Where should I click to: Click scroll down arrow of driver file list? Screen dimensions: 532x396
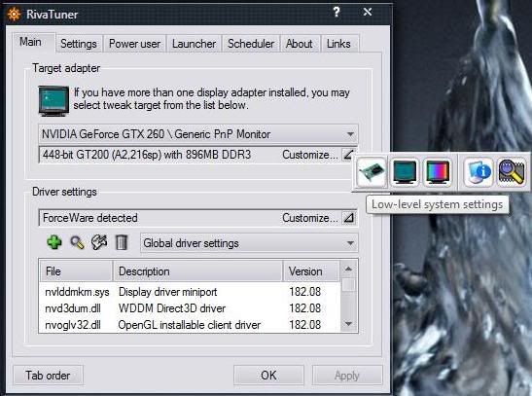coord(348,324)
